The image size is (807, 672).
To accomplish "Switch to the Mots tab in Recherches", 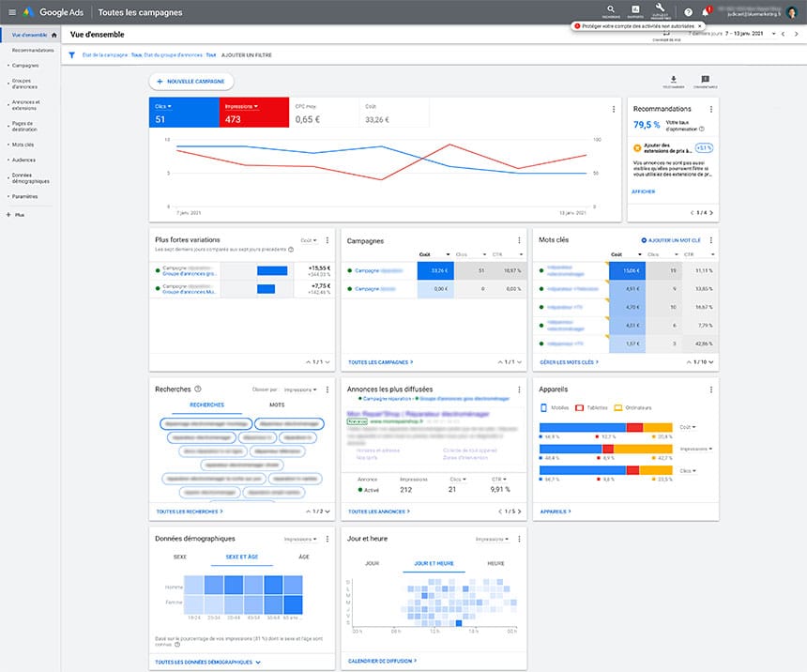I will point(277,405).
